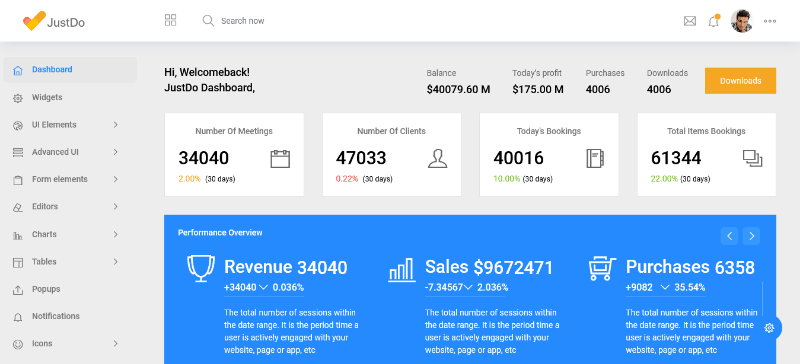Click the orange Downloads button
Image resolution: width=800 pixels, height=364 pixels.
coord(740,81)
